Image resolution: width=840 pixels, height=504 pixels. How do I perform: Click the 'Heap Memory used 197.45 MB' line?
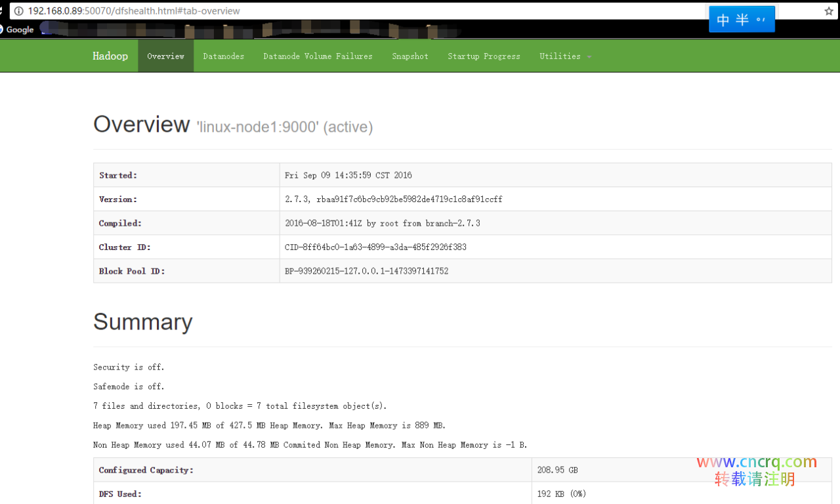270,425
